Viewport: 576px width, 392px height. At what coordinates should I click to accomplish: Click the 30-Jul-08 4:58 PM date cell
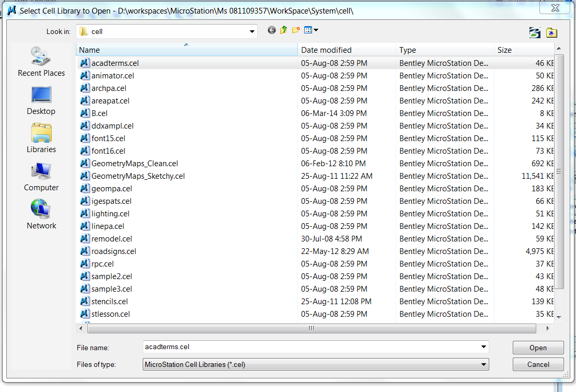click(x=331, y=239)
